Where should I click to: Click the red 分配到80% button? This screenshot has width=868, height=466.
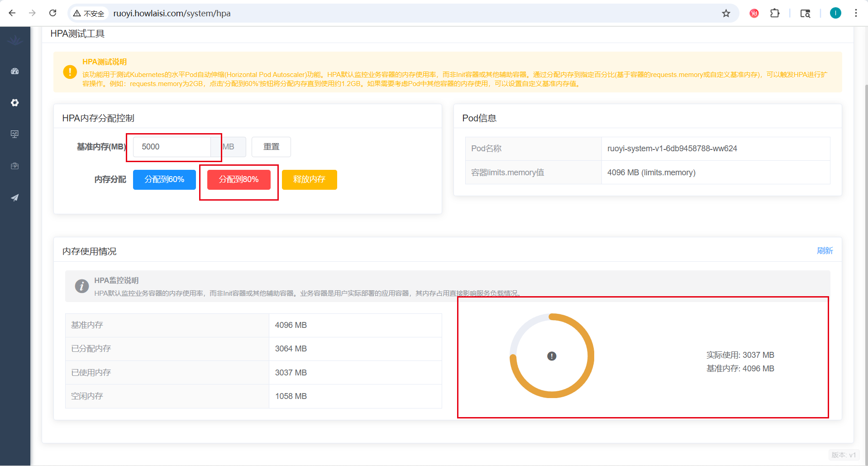[x=238, y=179]
